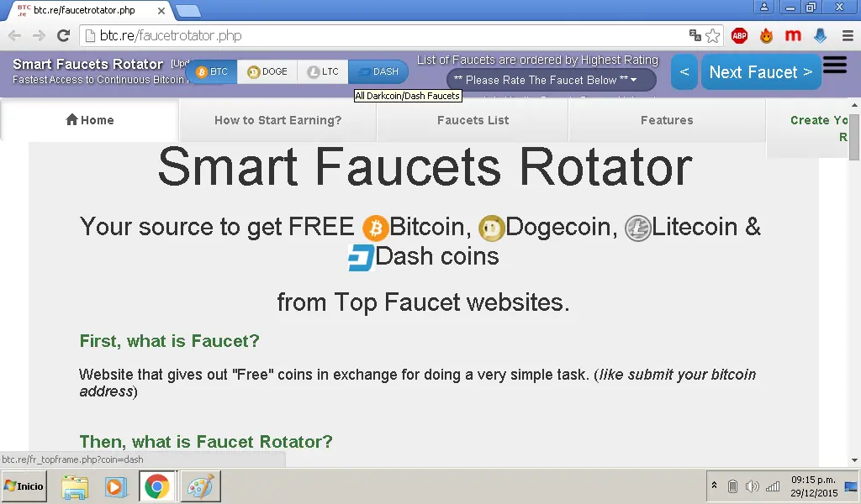Viewport: 861px width, 504px height.
Task: Open the Please Rate The Faucet dropdown
Action: (551, 80)
